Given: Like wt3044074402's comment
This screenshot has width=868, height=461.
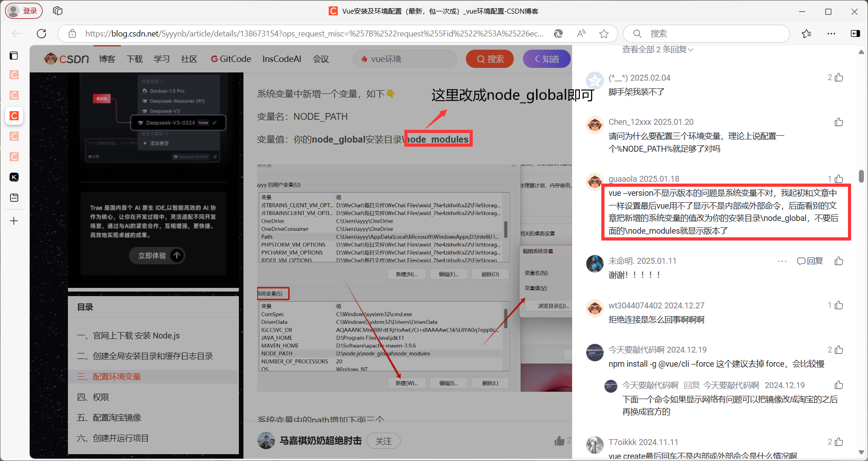Looking at the screenshot, I should pyautogui.click(x=839, y=305).
